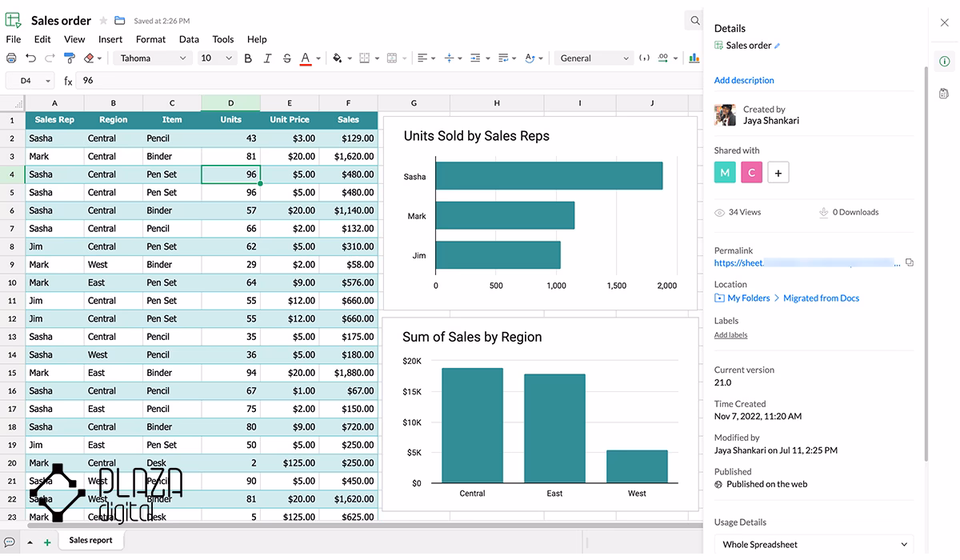This screenshot has height=560, width=960.
Task: Click the info details sidebar icon
Action: click(944, 62)
